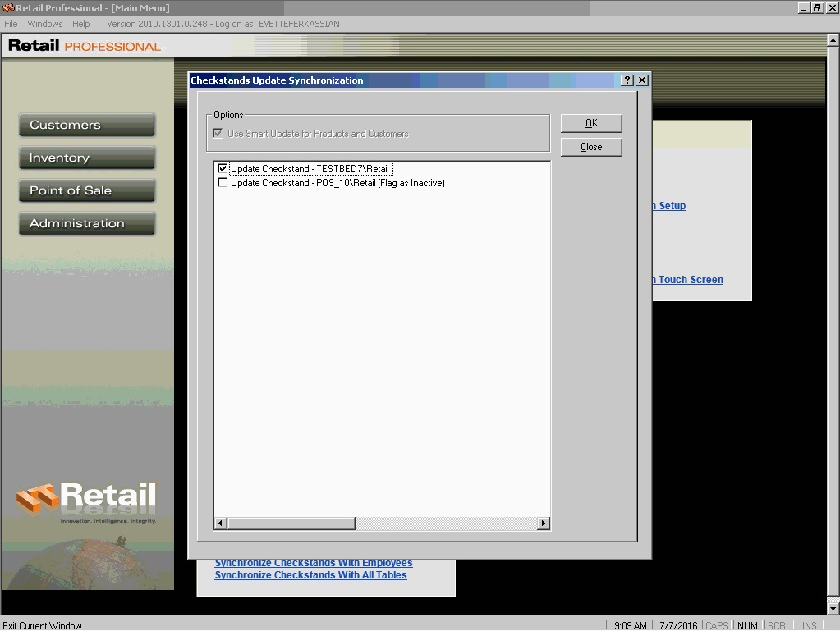840x631 pixels.
Task: Open the Inventory section
Action: 87,158
